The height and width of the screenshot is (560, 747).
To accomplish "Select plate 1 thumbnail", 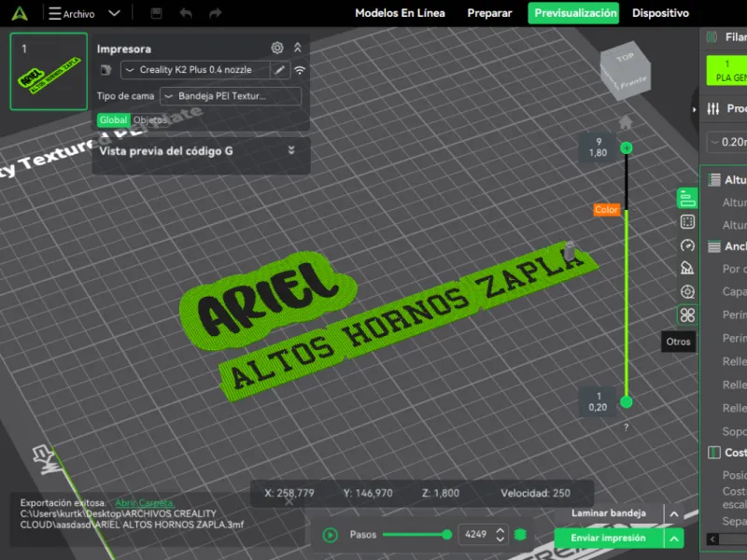I will [49, 72].
